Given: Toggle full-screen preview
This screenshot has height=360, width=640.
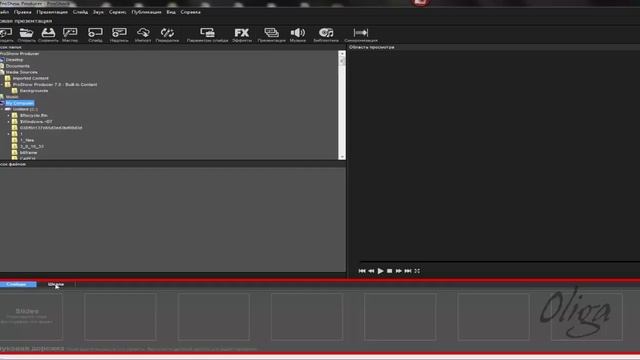Looking at the screenshot, I should (x=417, y=271).
